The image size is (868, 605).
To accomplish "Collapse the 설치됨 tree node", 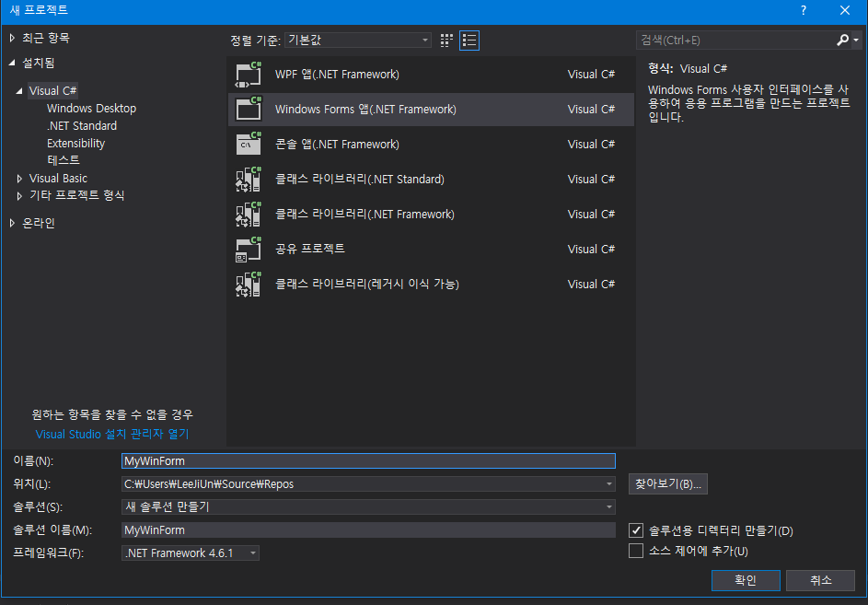I will pyautogui.click(x=12, y=64).
